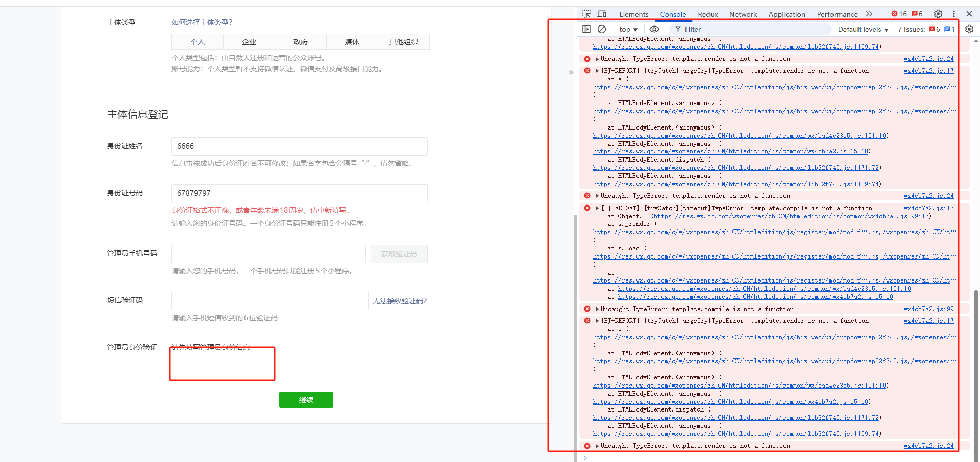Click the 's._render' stack trace line
This screenshot has width=980, height=462.
tap(632, 224)
